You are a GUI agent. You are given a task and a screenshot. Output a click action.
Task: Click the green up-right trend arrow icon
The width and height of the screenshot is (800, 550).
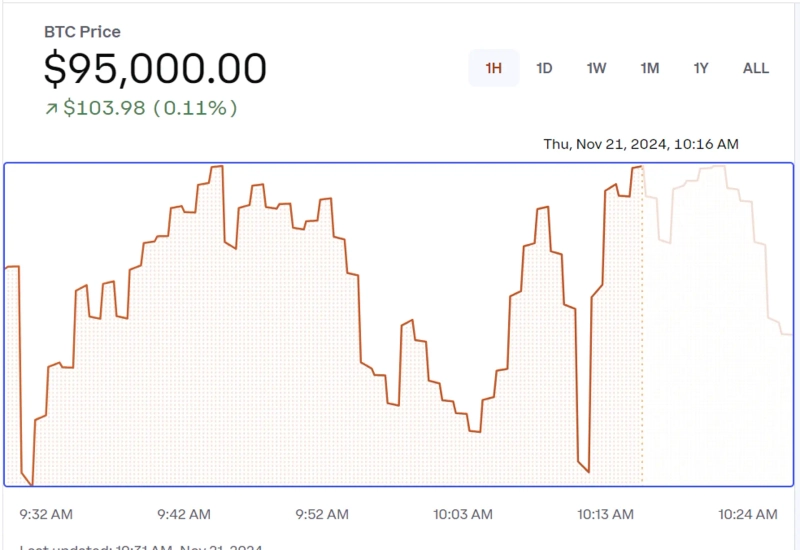click(x=51, y=108)
